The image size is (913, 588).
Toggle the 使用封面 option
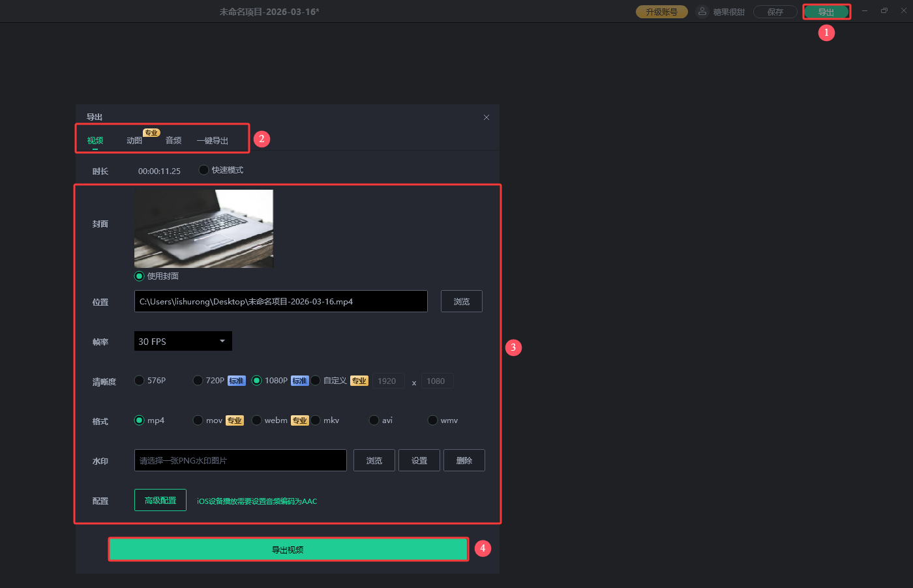[140, 276]
